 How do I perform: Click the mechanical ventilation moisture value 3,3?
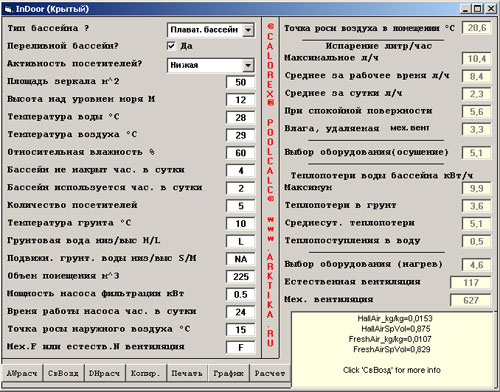[x=477, y=129]
